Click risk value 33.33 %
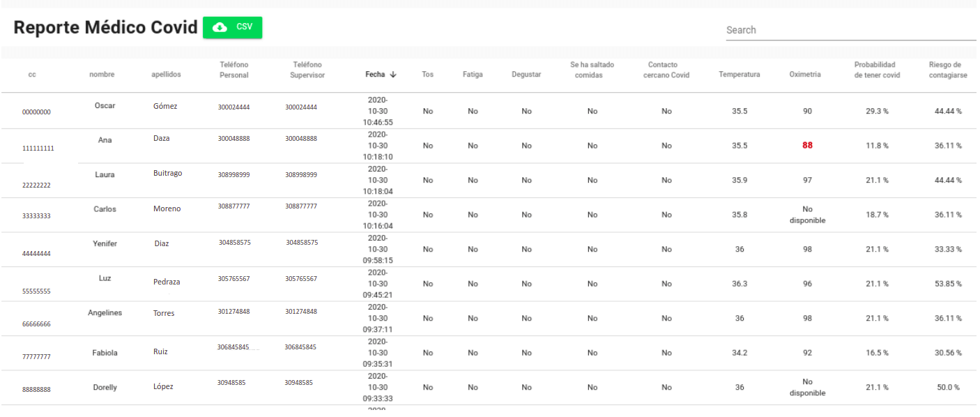 [948, 249]
